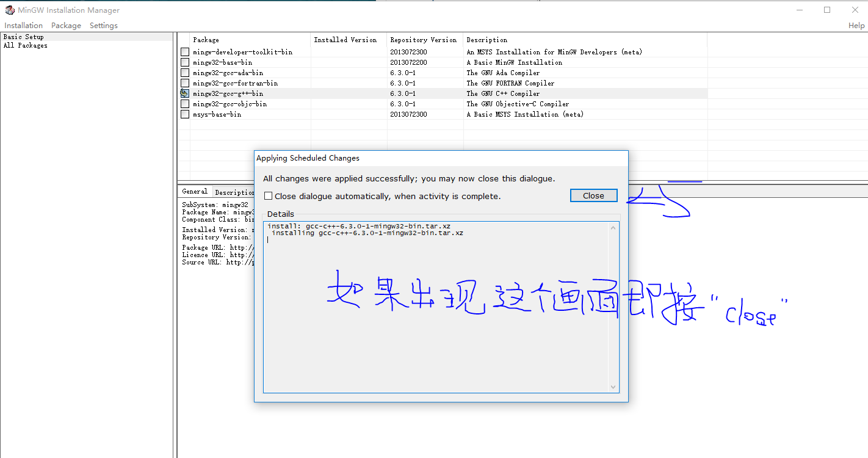Tick the checkbox for mingw-developer-toolkit-bin
Image resolution: width=868 pixels, height=458 pixels.
tap(185, 52)
